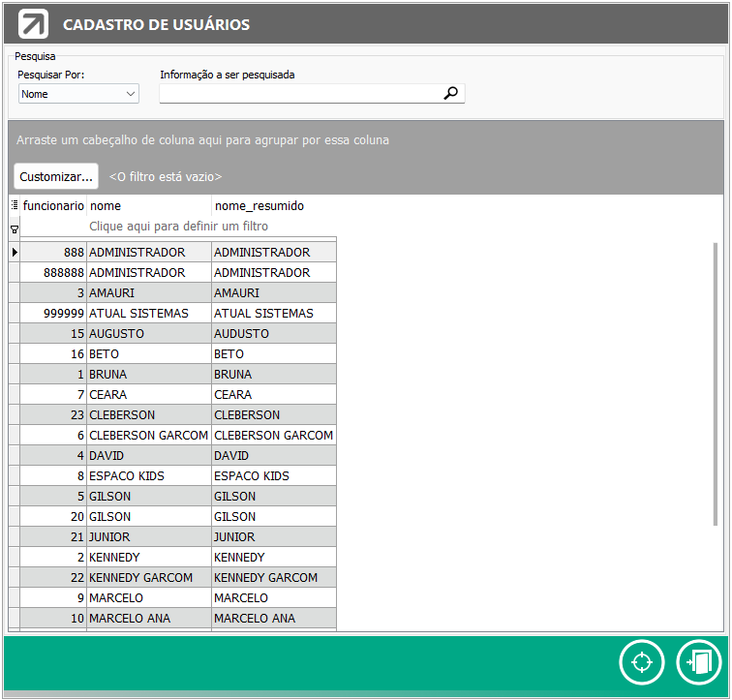Sort by funcionario column header
Screen dimensions: 732x700
pos(53,205)
